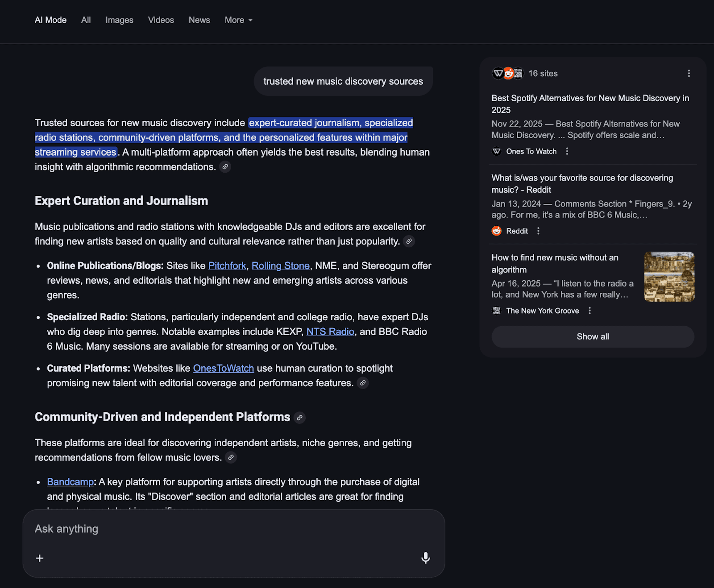Open the OnesToWatch link
Image resolution: width=714 pixels, height=588 pixels.
[224, 369]
